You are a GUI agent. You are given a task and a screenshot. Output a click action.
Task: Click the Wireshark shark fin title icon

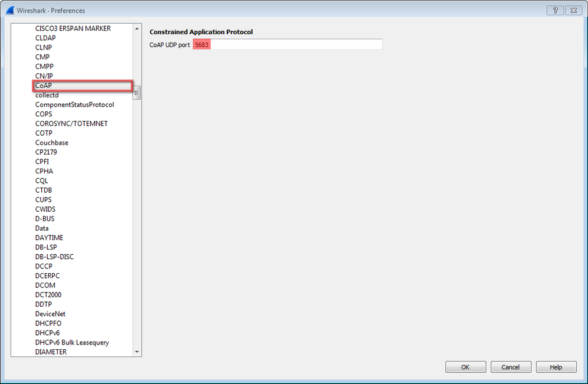(10, 10)
